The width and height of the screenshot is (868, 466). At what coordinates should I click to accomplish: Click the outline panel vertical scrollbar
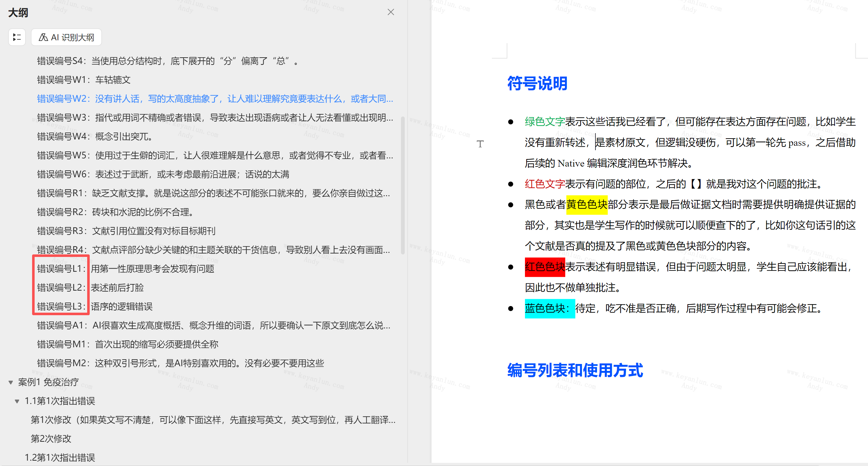coord(403,185)
